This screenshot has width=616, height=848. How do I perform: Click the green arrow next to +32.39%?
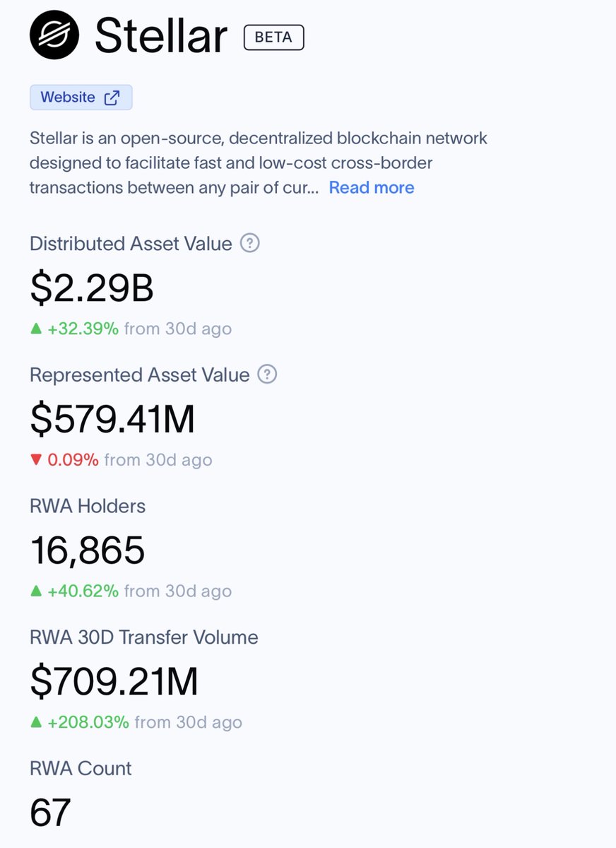point(36,329)
